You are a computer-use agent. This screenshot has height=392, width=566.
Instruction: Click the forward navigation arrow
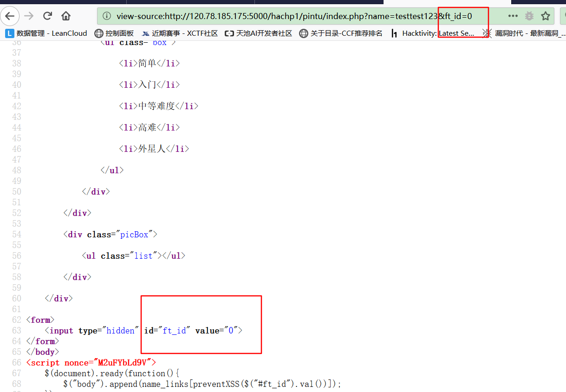[x=29, y=16]
